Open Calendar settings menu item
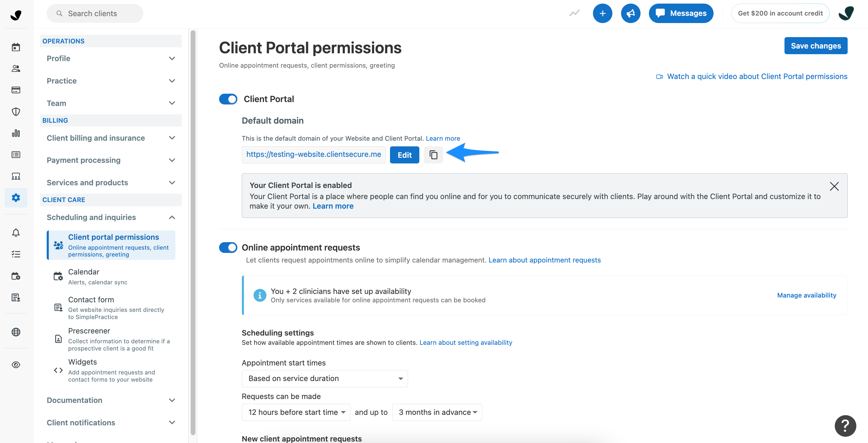This screenshot has width=868, height=443. (x=111, y=277)
